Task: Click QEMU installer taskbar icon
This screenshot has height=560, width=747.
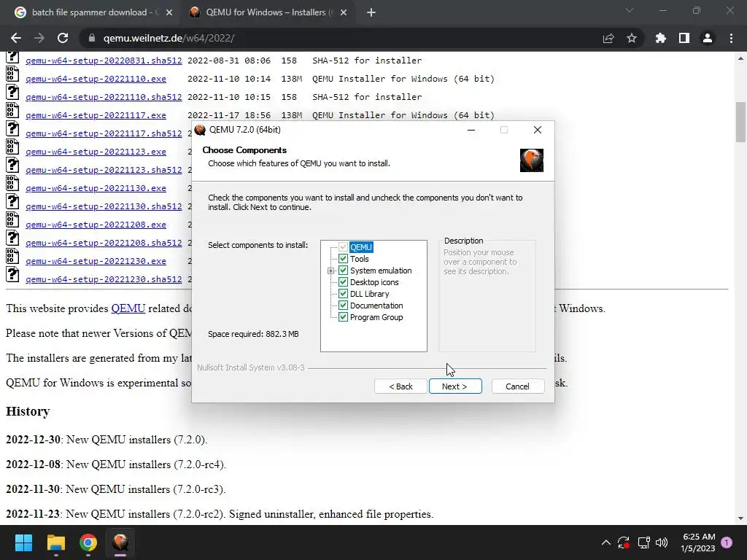Action: tap(120, 542)
